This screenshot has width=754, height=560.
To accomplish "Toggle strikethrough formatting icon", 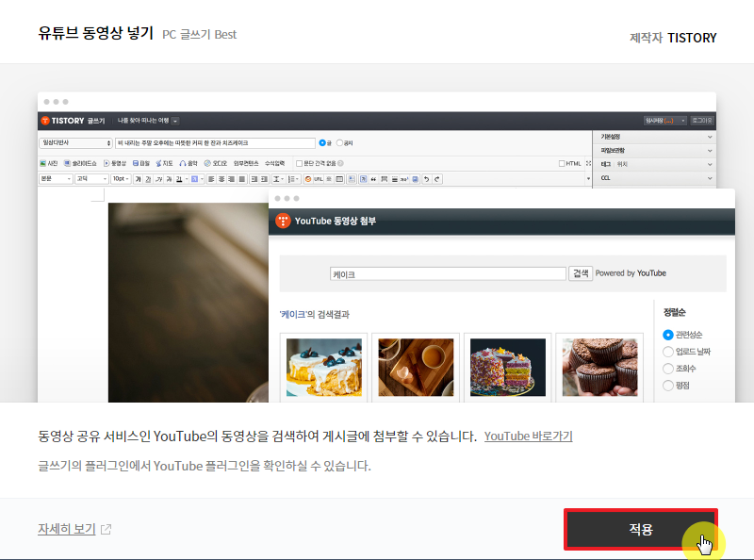I will click(169, 179).
